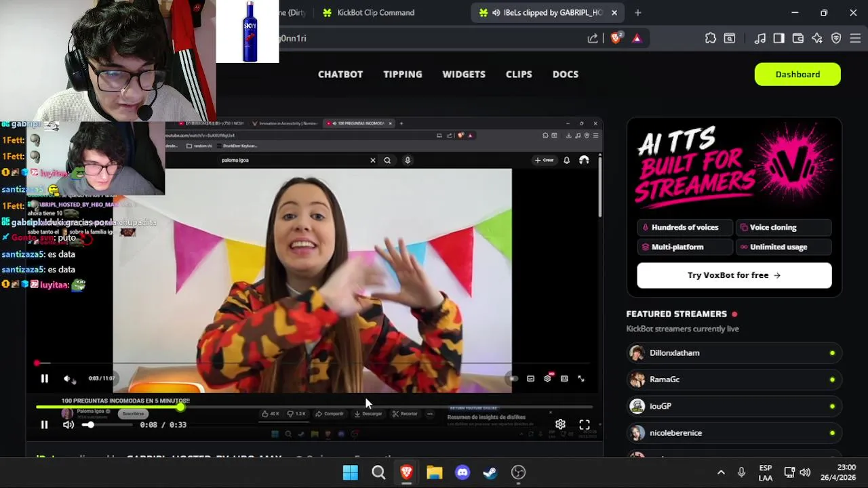The width and height of the screenshot is (868, 488).
Task: Toggle clip player fullscreen
Action: click(x=585, y=425)
